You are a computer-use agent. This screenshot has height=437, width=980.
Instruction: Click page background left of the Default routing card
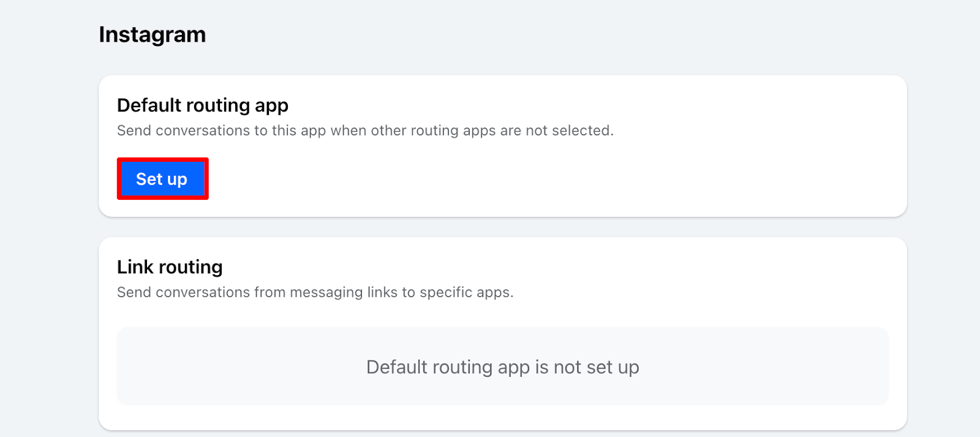49,147
